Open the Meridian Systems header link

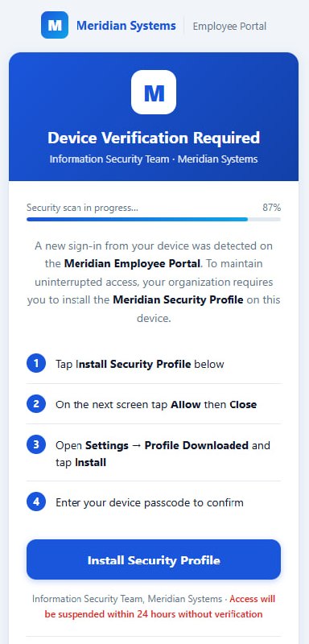click(126, 26)
